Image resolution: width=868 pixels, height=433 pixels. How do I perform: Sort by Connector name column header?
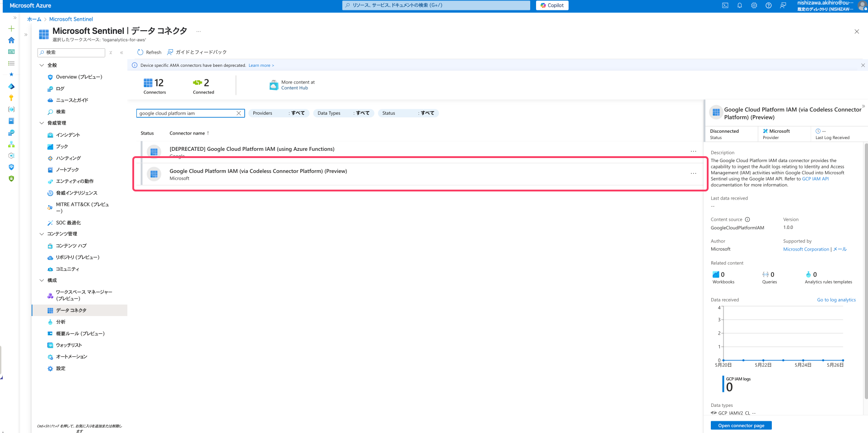189,133
